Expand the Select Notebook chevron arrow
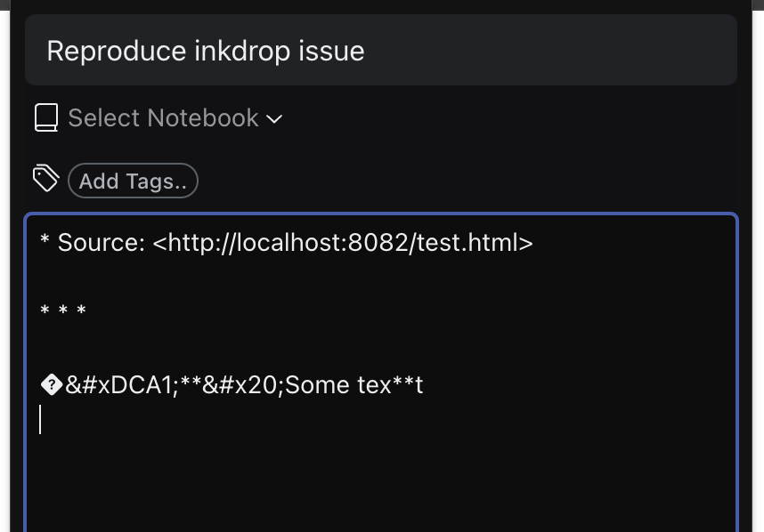The height and width of the screenshot is (532, 764). pos(274,118)
